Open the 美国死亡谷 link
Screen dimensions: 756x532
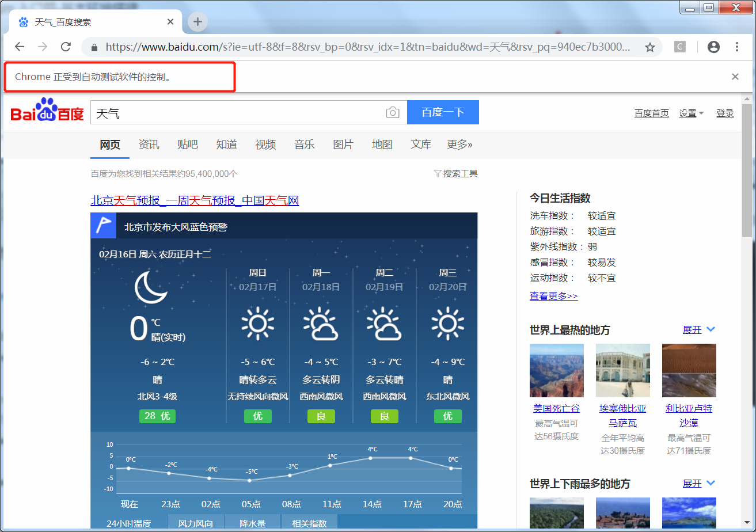556,409
